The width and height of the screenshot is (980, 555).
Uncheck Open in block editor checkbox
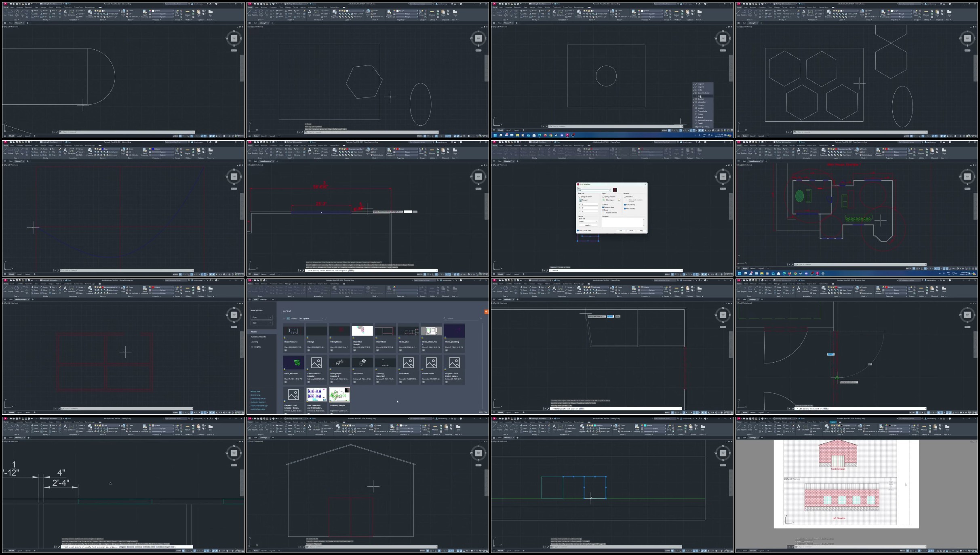[x=578, y=230]
